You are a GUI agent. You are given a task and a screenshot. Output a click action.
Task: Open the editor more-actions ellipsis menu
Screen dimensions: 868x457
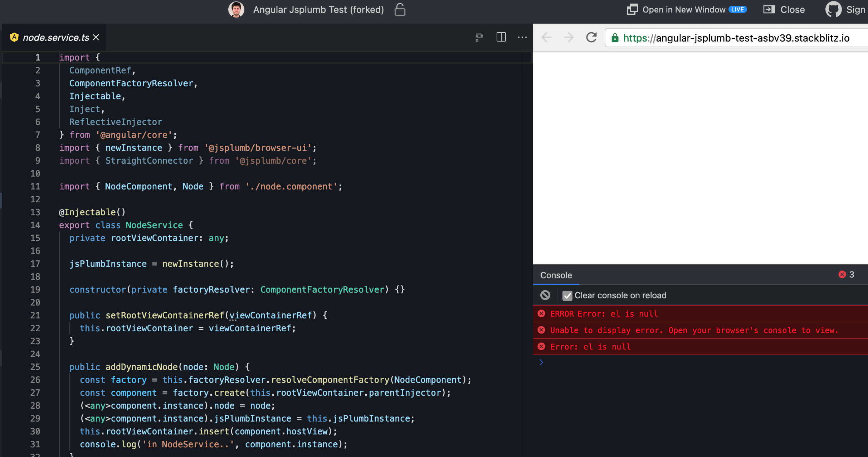[523, 37]
